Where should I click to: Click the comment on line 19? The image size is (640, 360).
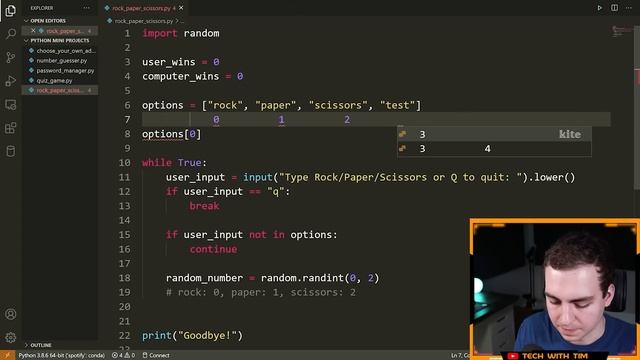click(x=261, y=293)
